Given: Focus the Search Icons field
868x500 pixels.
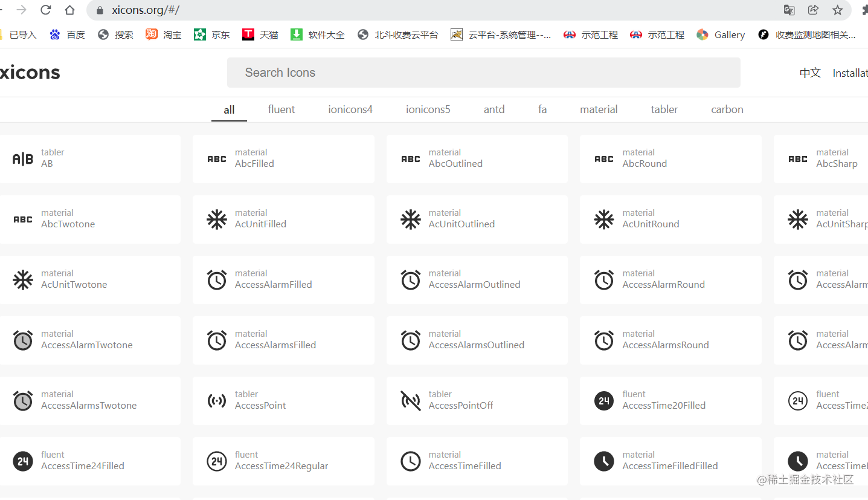Looking at the screenshot, I should (x=484, y=73).
